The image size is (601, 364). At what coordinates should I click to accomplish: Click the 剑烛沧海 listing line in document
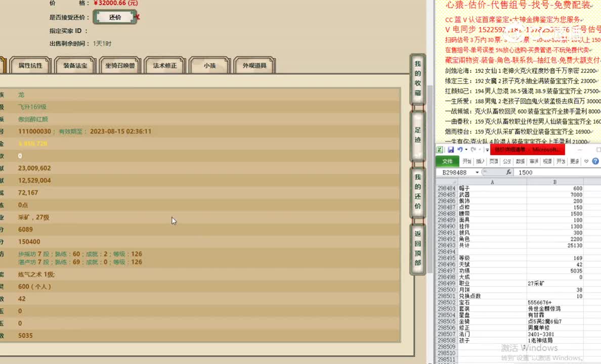(521, 71)
